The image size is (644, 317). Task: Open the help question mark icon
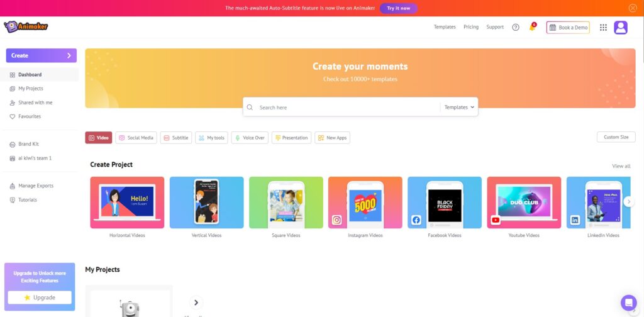(516, 27)
